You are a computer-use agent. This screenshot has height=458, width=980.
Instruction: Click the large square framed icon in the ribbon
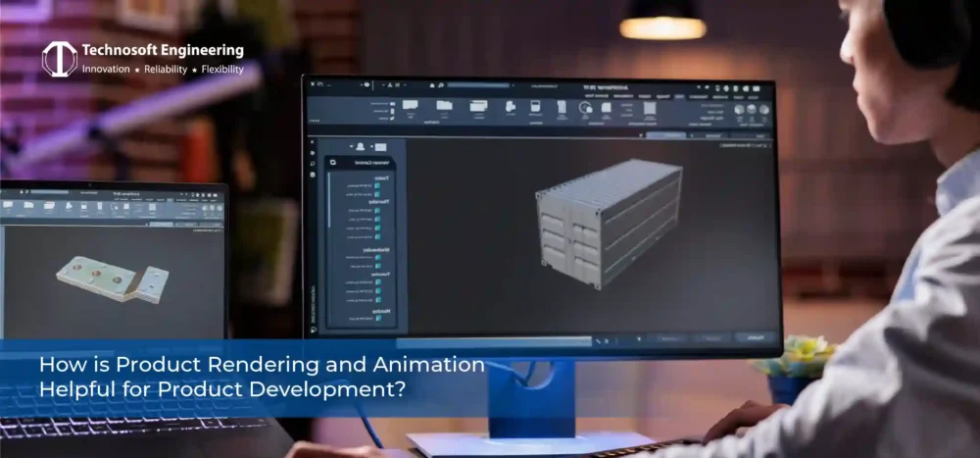(650, 108)
